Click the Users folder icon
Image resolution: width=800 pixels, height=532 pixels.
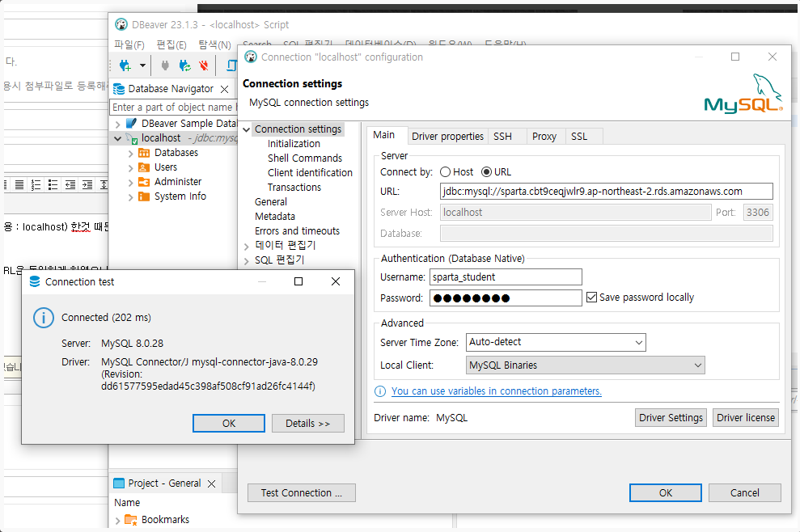pos(144,167)
